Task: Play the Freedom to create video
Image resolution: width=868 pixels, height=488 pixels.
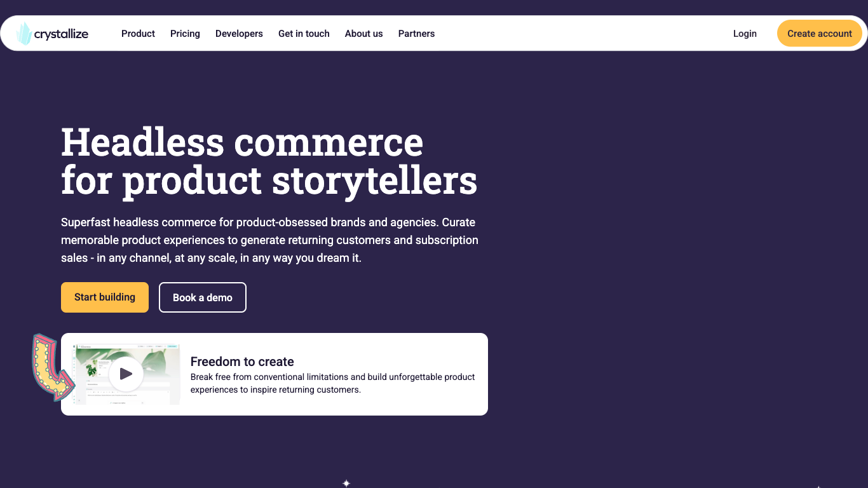Action: coord(126,374)
